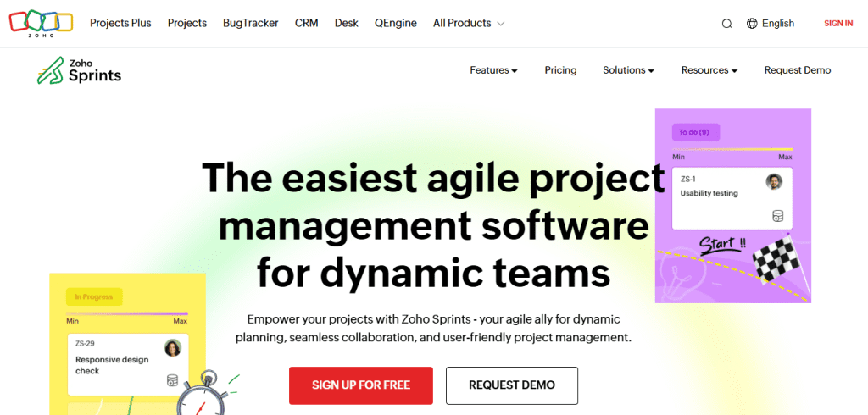Click the globe language icon
Viewport: 868px width, 415px height.
(x=752, y=23)
